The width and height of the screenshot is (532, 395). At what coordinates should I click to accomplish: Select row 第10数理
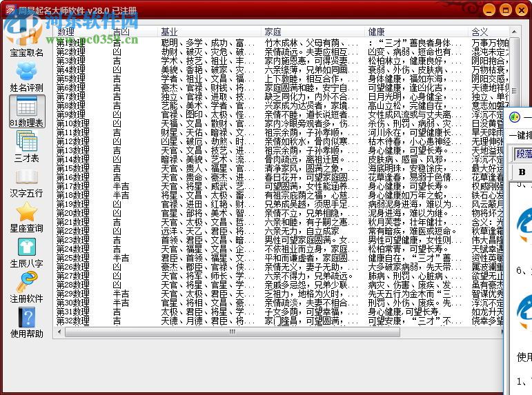coord(279,124)
